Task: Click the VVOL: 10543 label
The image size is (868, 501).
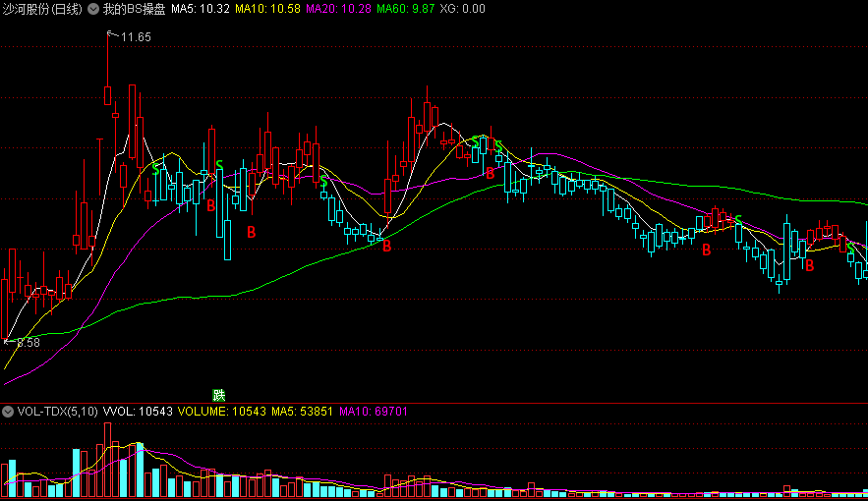Action: click(x=138, y=412)
